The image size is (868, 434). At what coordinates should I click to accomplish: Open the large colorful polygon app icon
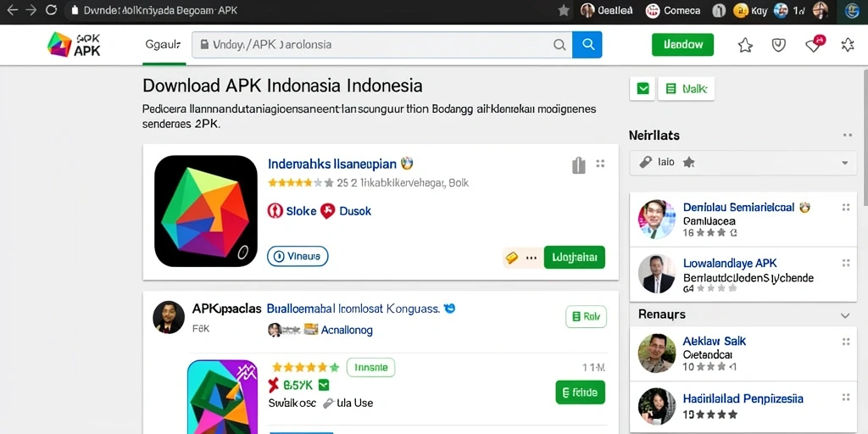point(206,211)
